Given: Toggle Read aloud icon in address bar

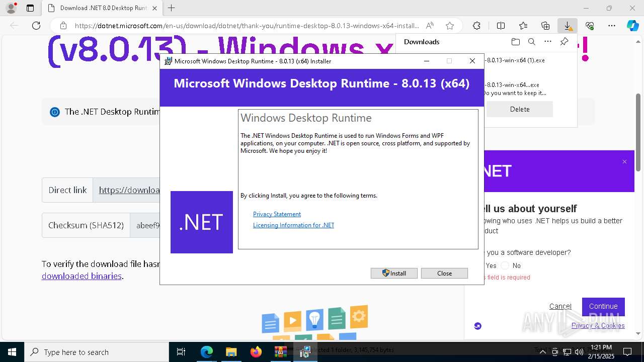Looking at the screenshot, I should pos(430,26).
